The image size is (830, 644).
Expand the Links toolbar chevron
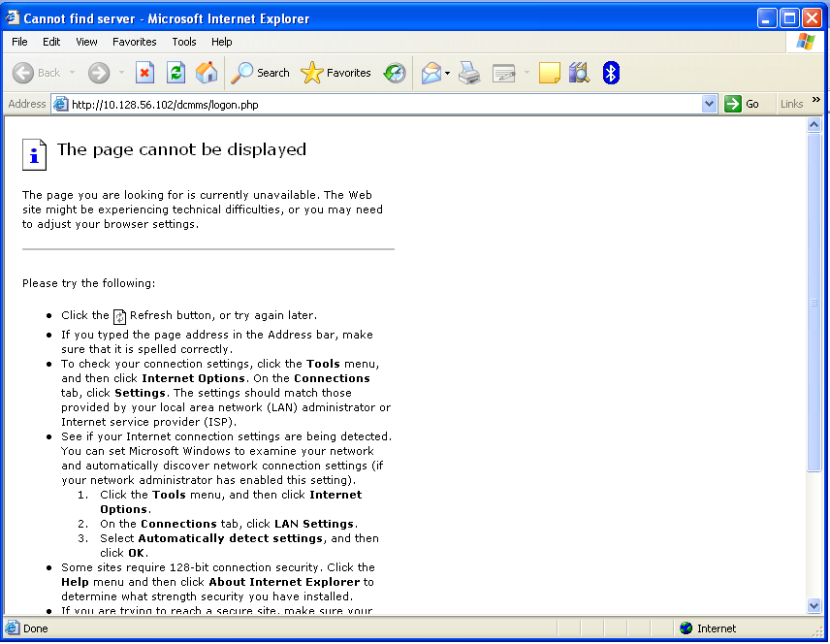815,100
